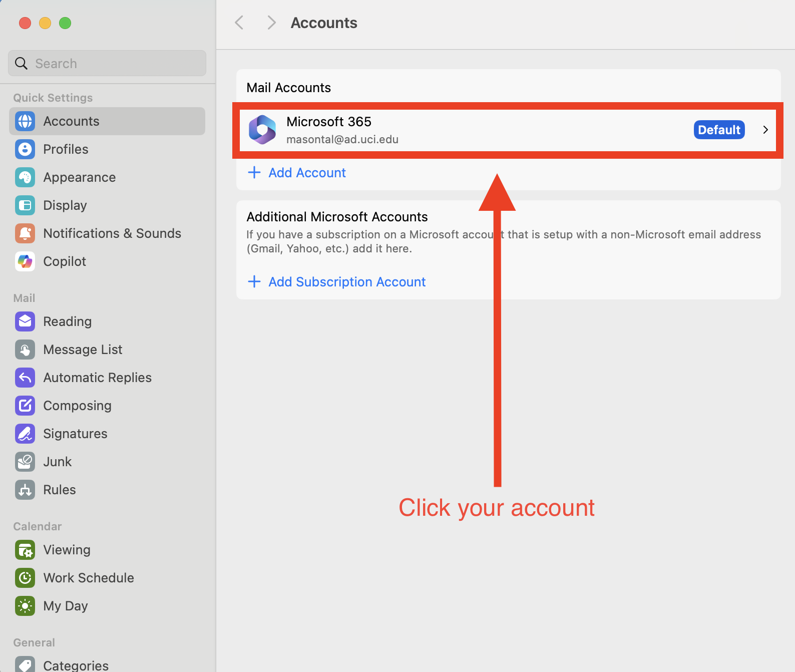795x672 pixels.
Task: Click the masontal@ad.uci.edu email address
Action: pos(342,139)
